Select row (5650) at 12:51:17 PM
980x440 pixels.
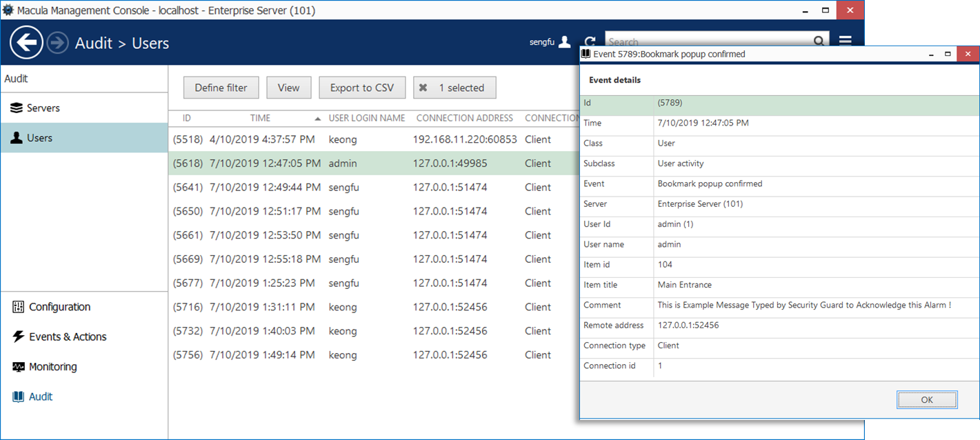coord(374,211)
